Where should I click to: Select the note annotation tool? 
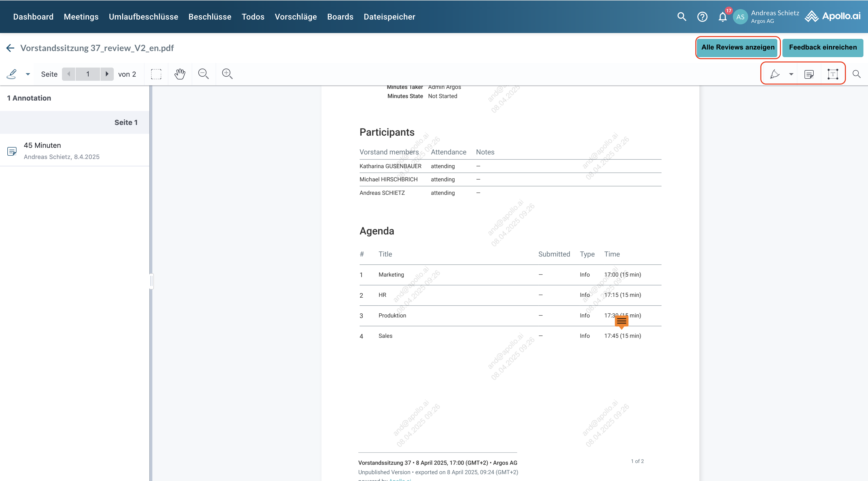809,74
